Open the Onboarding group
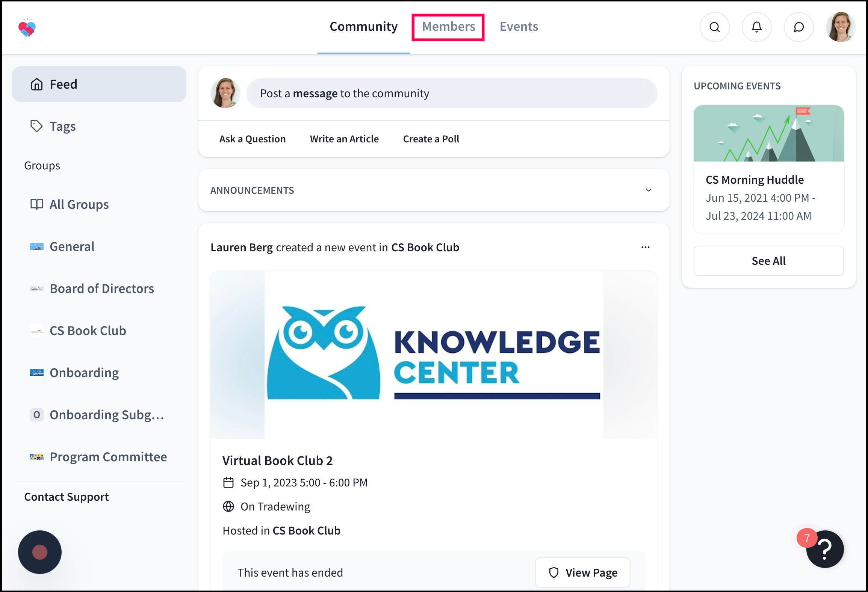The width and height of the screenshot is (868, 592). (99, 373)
